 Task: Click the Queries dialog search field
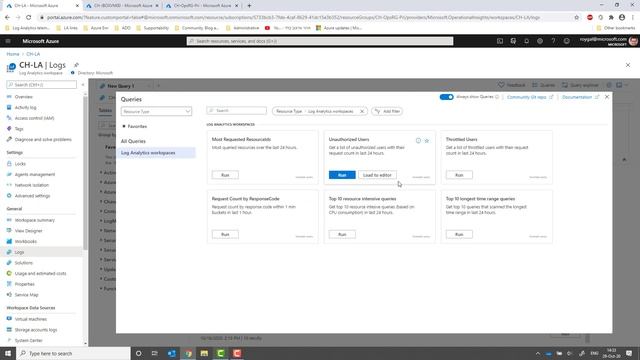point(237,111)
